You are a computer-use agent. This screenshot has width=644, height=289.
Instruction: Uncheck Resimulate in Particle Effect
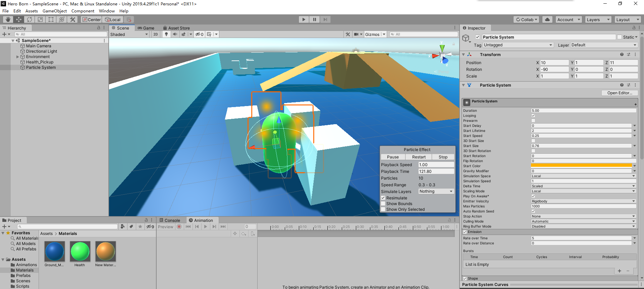(383, 198)
